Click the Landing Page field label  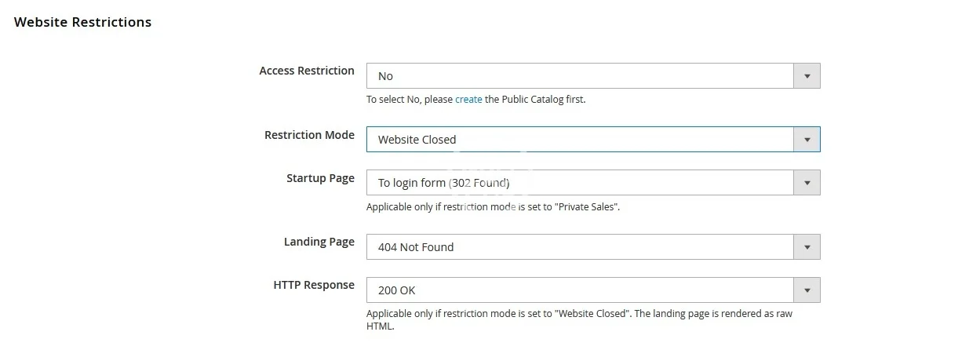click(319, 242)
